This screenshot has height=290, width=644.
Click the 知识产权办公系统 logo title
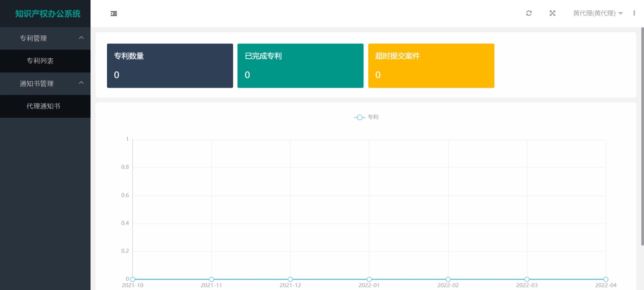pos(48,14)
